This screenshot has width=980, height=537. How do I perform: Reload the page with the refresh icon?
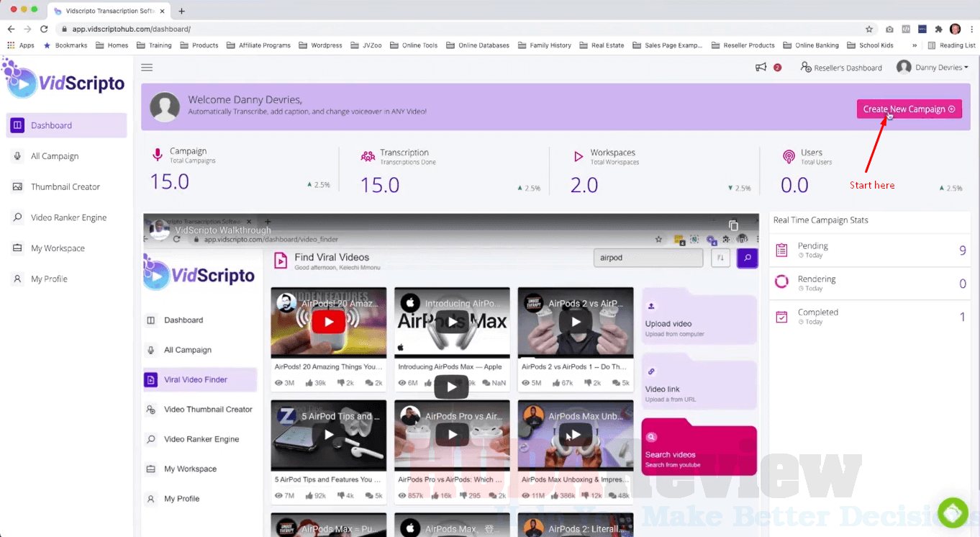point(44,29)
